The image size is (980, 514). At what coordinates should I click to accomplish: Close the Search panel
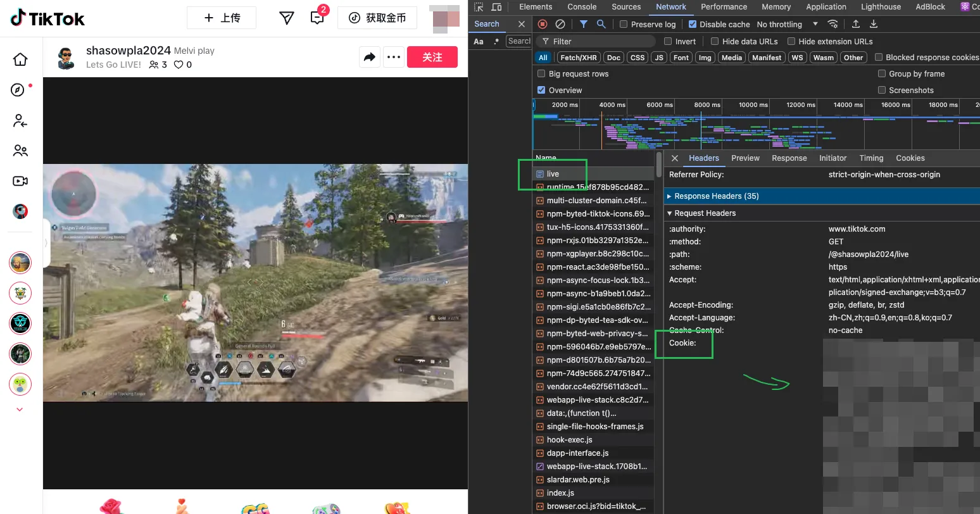(x=522, y=24)
